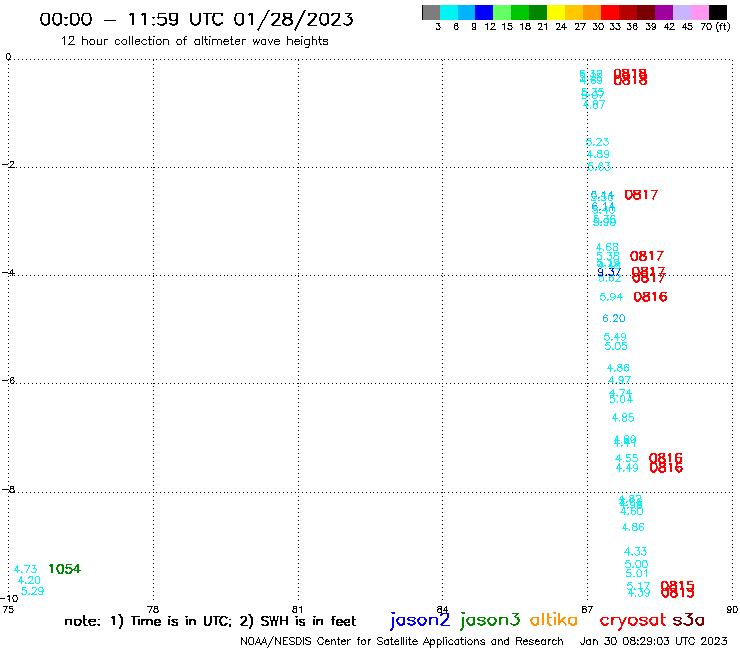Select the orange 'altika' legend label
The height and width of the screenshot is (650, 740).
554,620
